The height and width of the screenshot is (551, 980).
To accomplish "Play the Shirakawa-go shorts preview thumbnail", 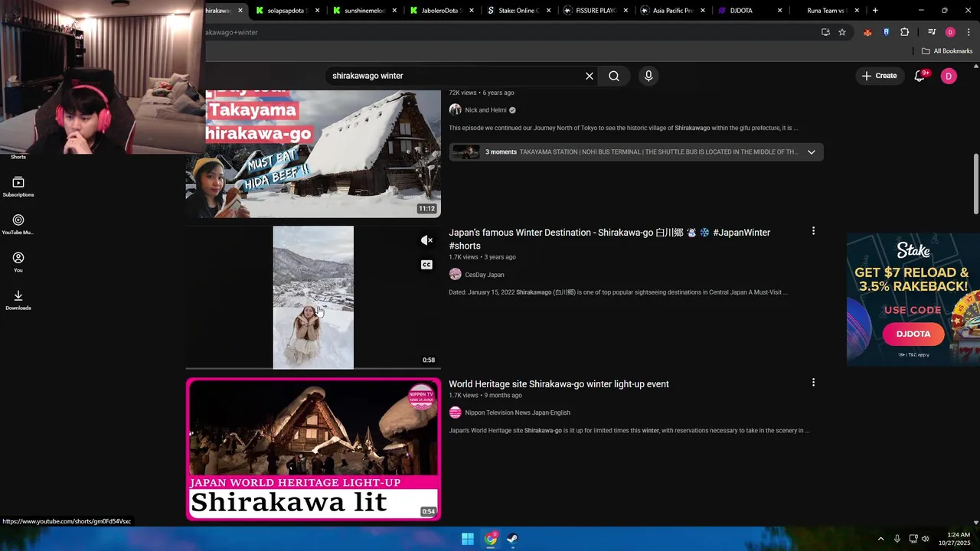I will pos(313,298).
